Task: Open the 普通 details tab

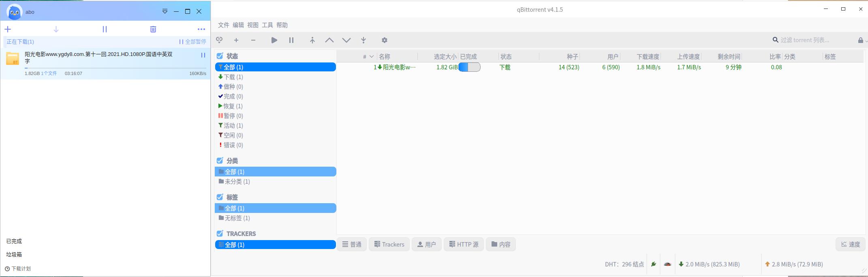Action: tap(352, 245)
